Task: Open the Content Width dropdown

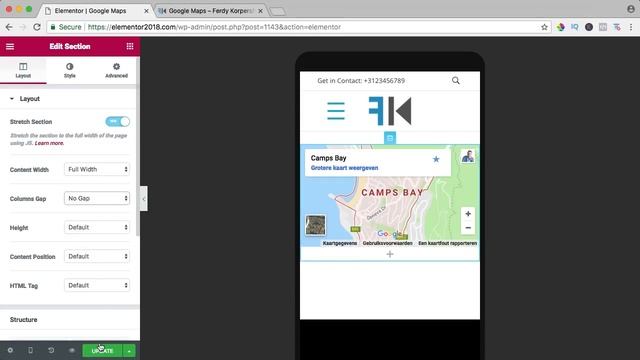Action: point(97,169)
